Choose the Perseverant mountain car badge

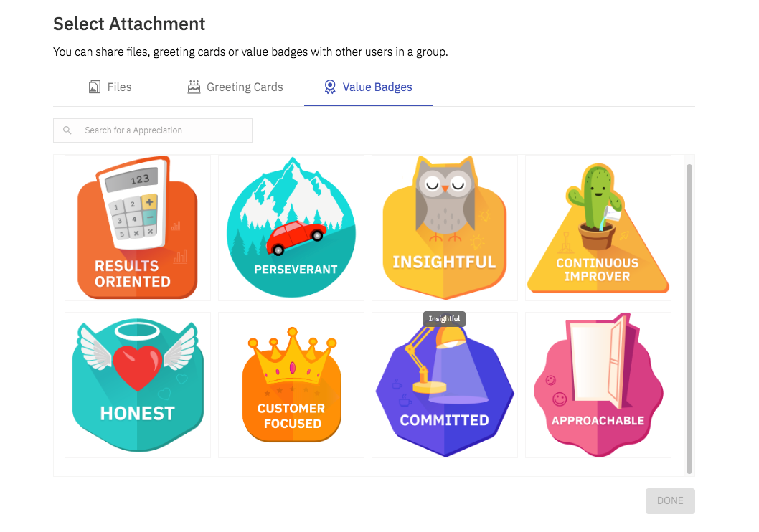click(291, 228)
